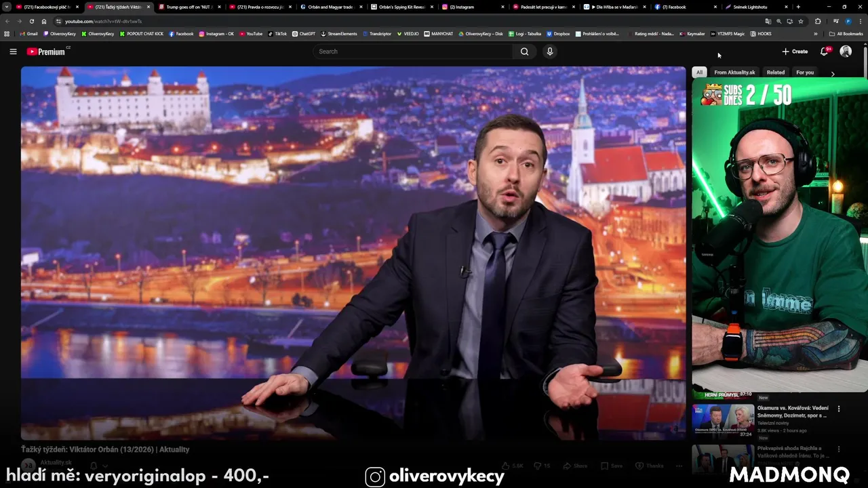Select the From Aktuality.sk filter chip
This screenshot has width=868, height=488.
[734, 73]
